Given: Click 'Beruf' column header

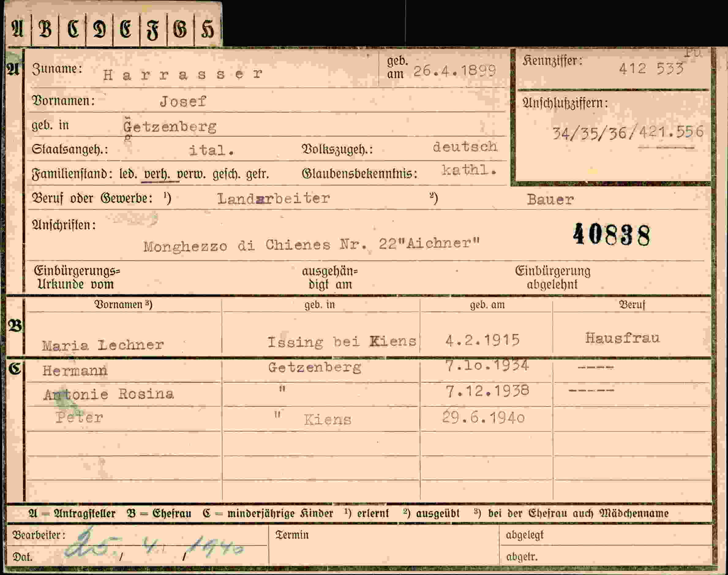Looking at the screenshot, I should [x=632, y=305].
